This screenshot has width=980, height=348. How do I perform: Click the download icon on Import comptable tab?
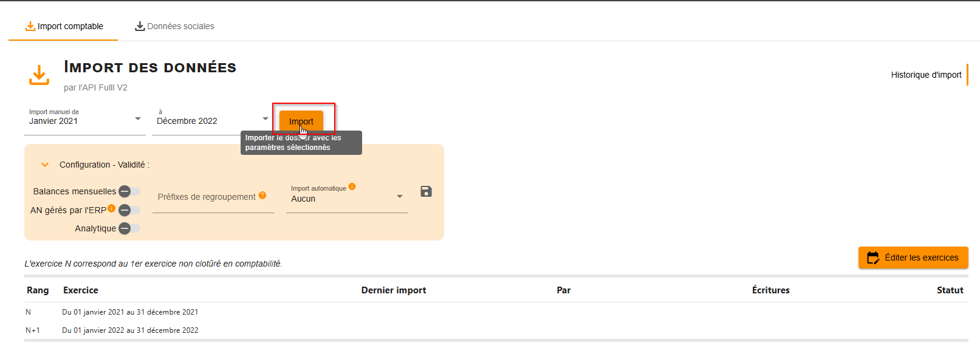click(30, 26)
